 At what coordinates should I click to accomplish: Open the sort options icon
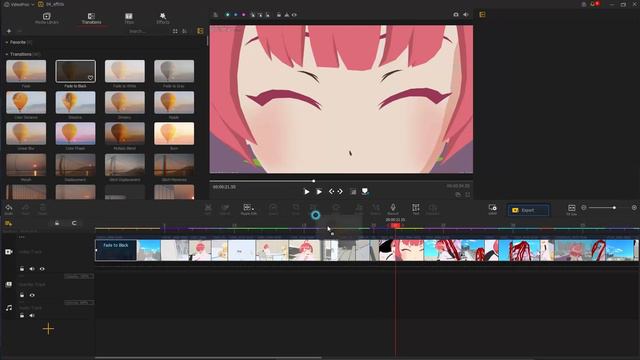click(185, 31)
